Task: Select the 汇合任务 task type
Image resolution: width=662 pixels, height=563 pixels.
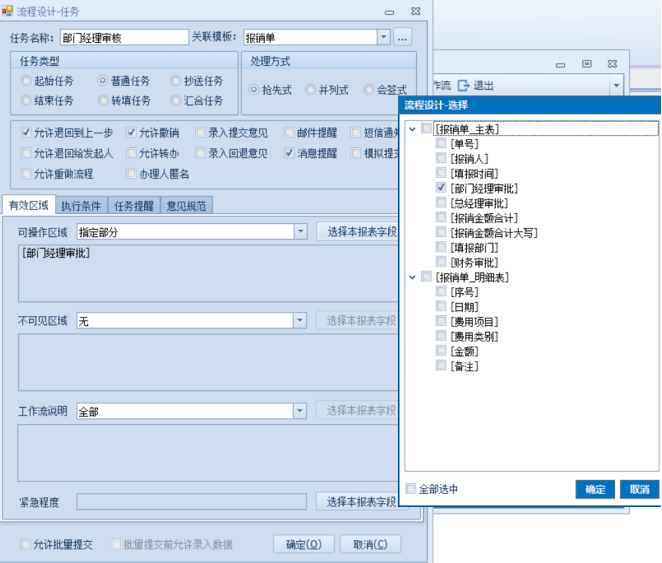Action: coord(176,100)
